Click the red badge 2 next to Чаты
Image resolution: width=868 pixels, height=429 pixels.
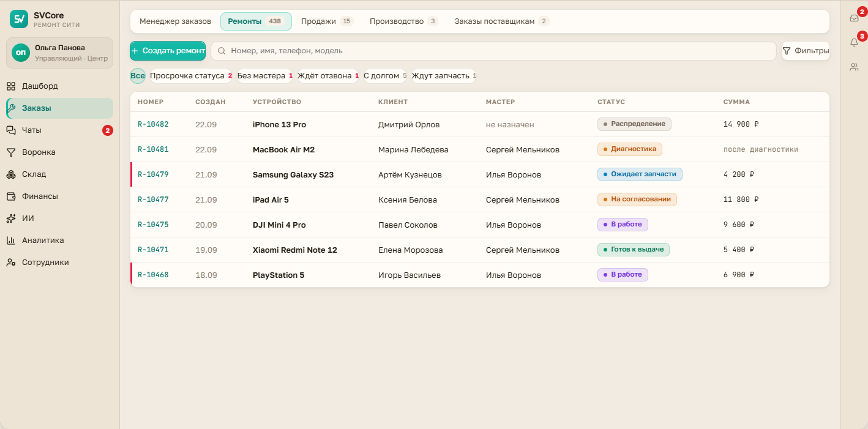[108, 130]
